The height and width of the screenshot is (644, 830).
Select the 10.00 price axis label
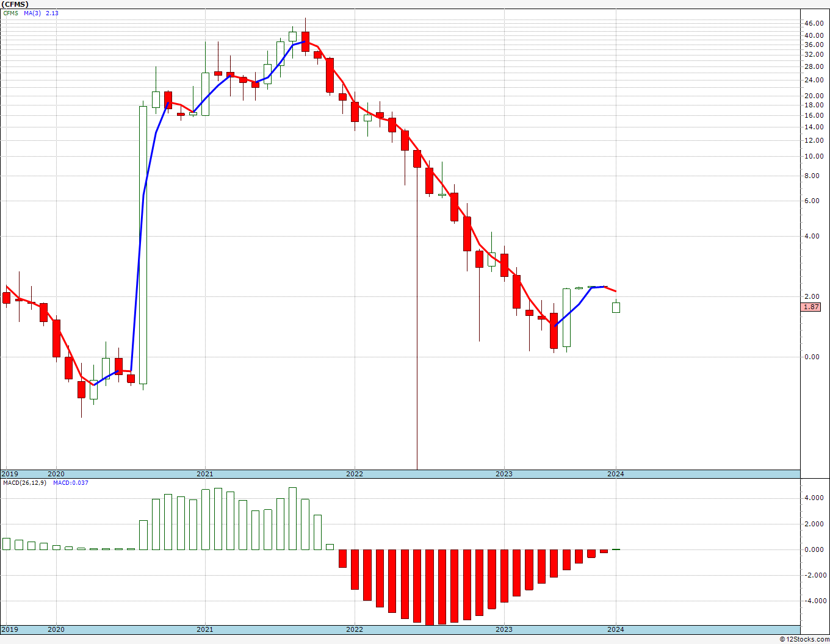(x=814, y=156)
